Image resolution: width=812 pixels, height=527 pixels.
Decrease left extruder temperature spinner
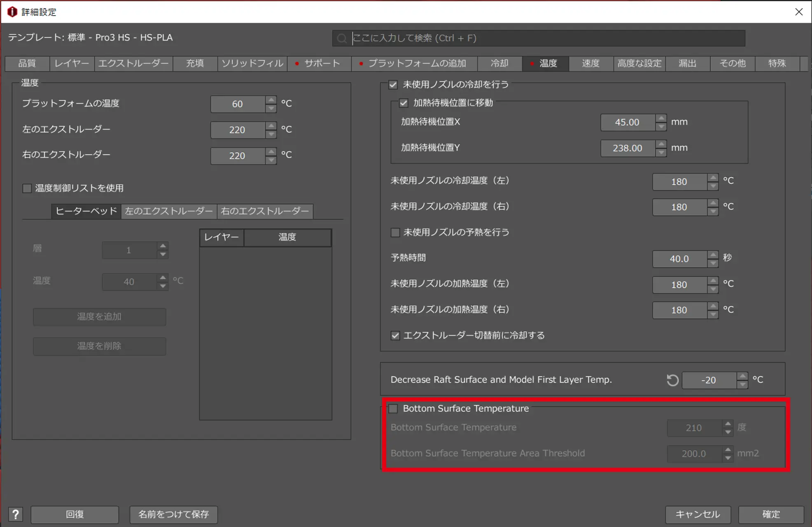coord(271,134)
